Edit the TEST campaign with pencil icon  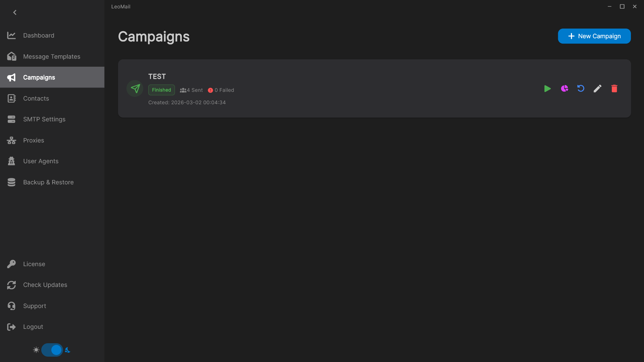pyautogui.click(x=597, y=88)
